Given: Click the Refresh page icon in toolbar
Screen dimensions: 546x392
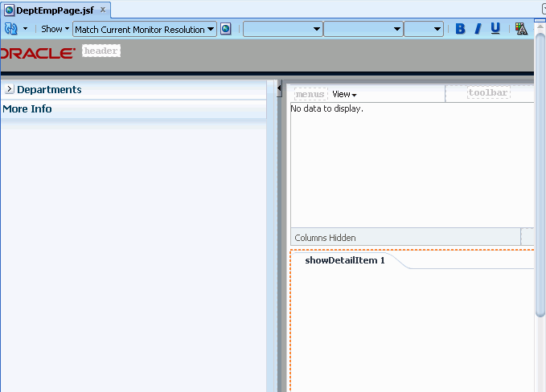Looking at the screenshot, I should click(x=11, y=29).
